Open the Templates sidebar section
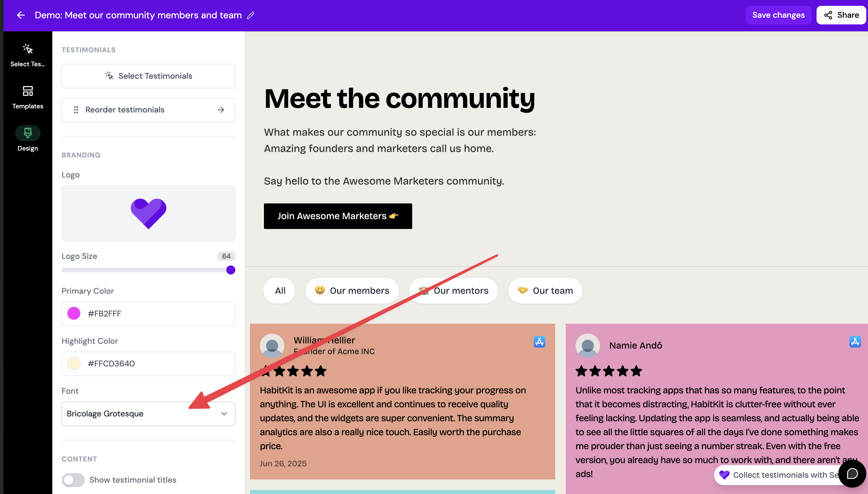This screenshot has width=868, height=494. 28,98
